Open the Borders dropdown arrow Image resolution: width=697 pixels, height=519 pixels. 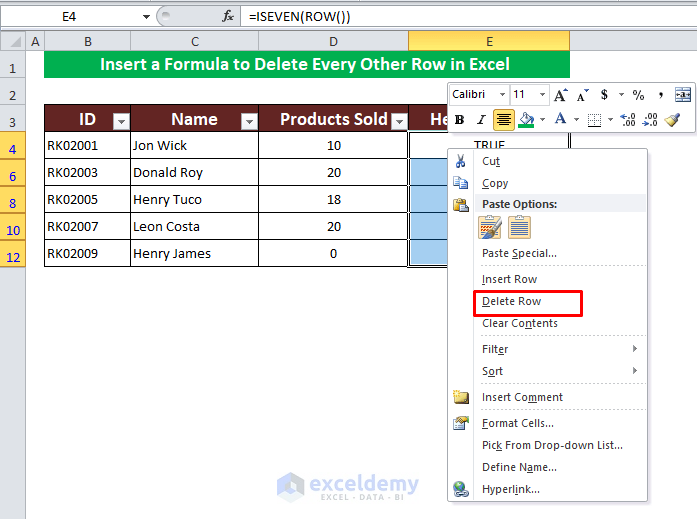coord(610,120)
